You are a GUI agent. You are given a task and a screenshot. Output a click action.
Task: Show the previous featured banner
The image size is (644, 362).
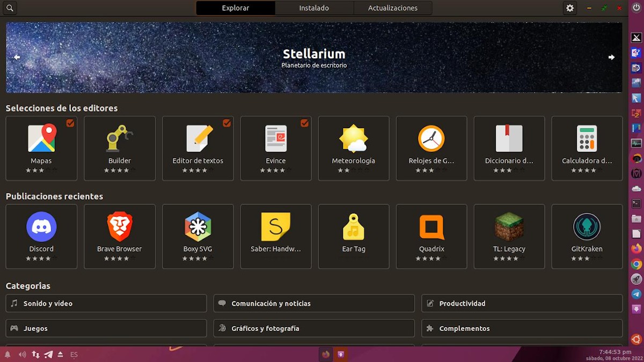[x=17, y=57]
